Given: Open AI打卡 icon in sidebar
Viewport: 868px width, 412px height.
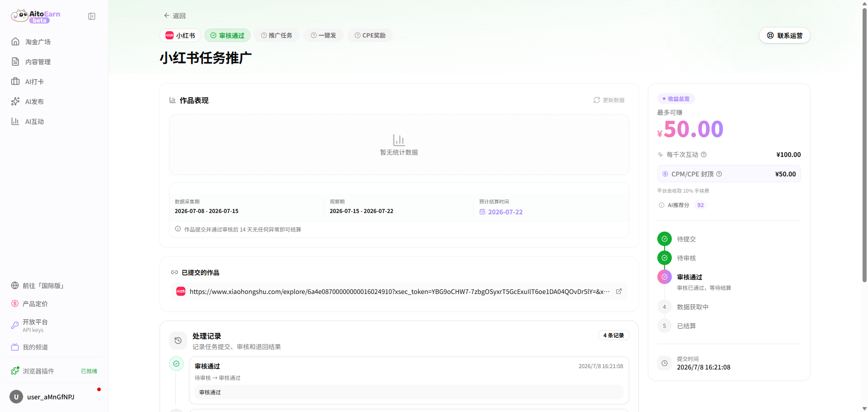Looking at the screenshot, I should coord(15,81).
